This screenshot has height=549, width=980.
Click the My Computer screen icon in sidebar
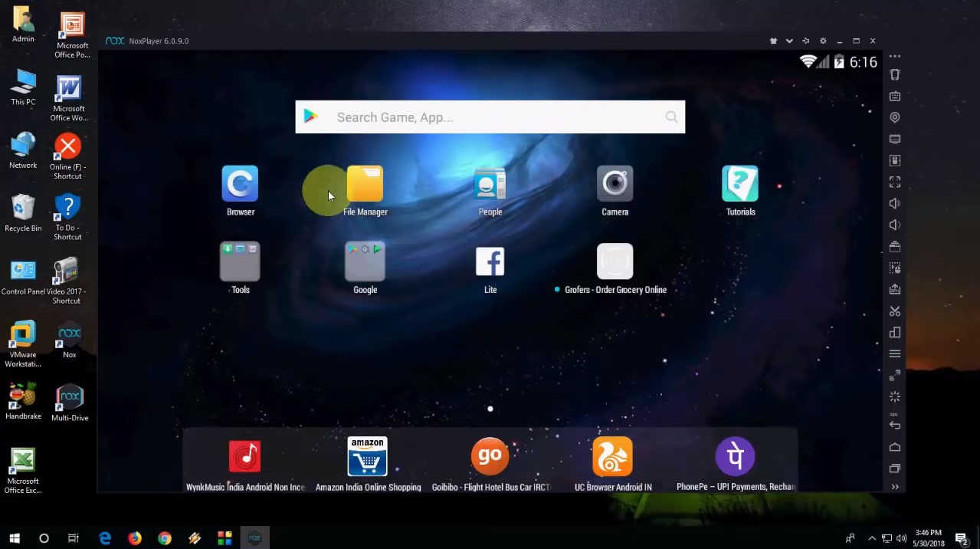pos(894,139)
